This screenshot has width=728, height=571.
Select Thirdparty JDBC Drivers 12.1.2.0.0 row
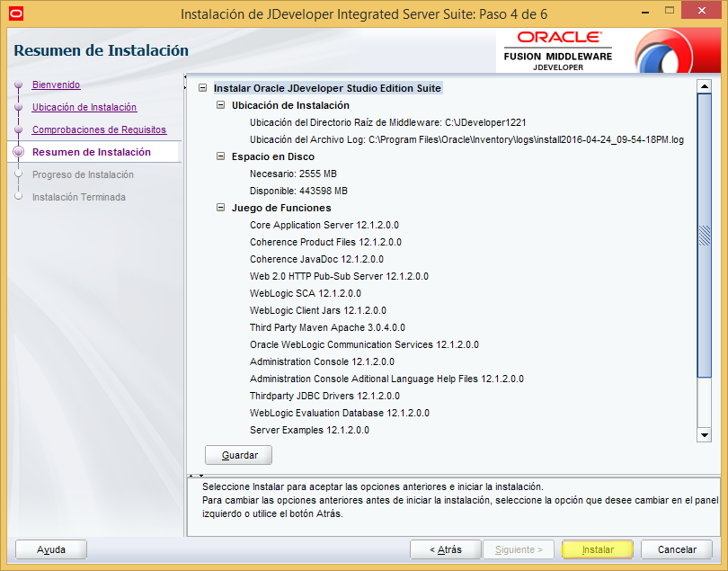point(324,396)
